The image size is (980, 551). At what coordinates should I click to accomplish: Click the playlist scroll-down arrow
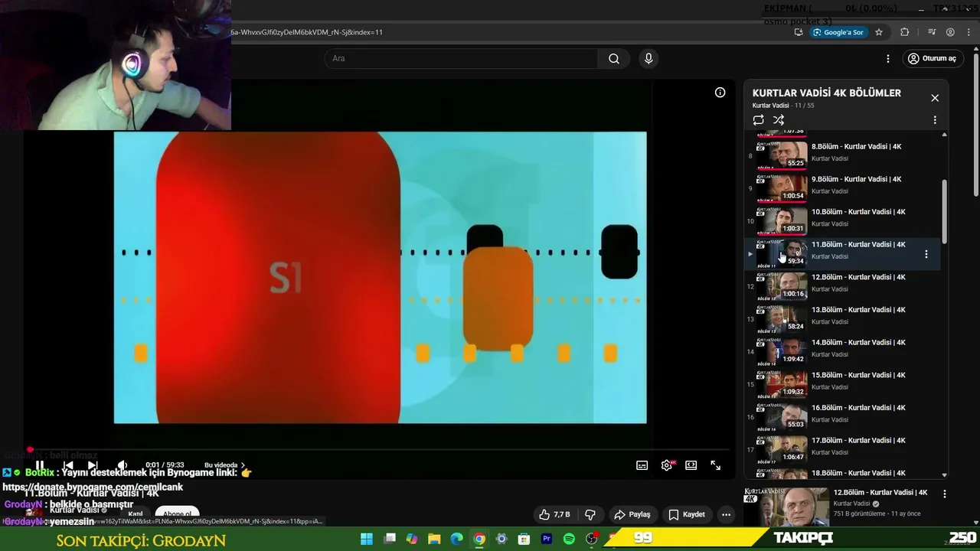(944, 475)
